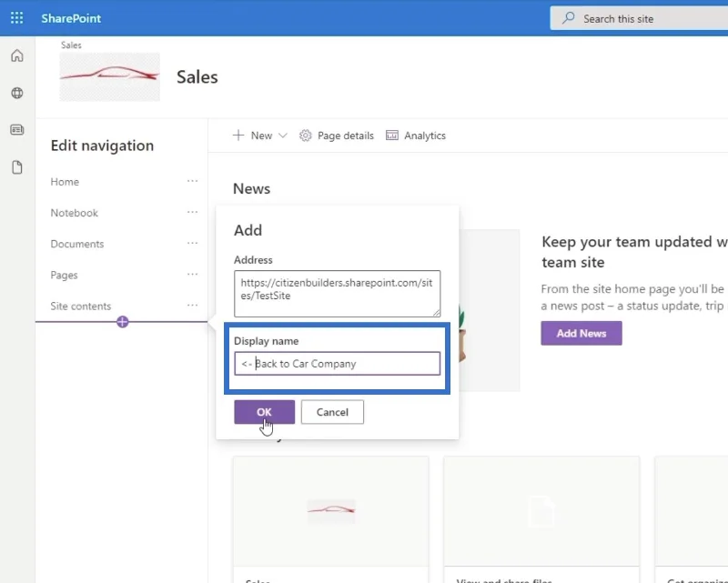Click the Sales site title

point(197,77)
